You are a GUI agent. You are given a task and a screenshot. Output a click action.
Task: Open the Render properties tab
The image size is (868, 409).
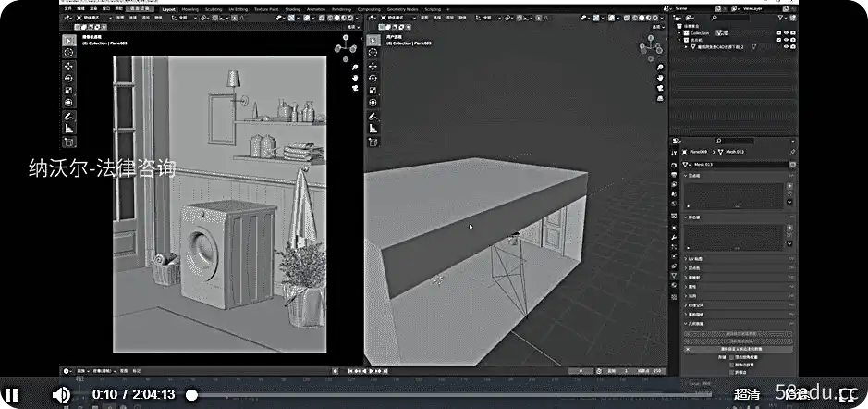click(674, 165)
